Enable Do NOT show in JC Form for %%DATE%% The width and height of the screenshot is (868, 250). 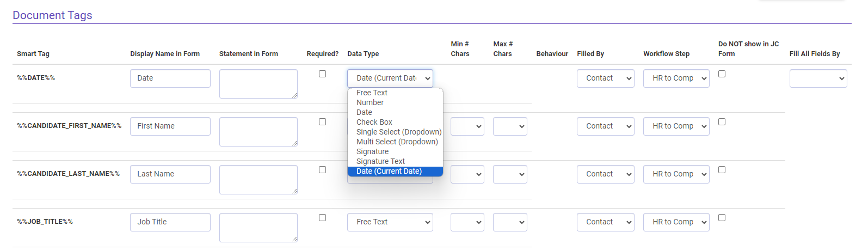[722, 74]
